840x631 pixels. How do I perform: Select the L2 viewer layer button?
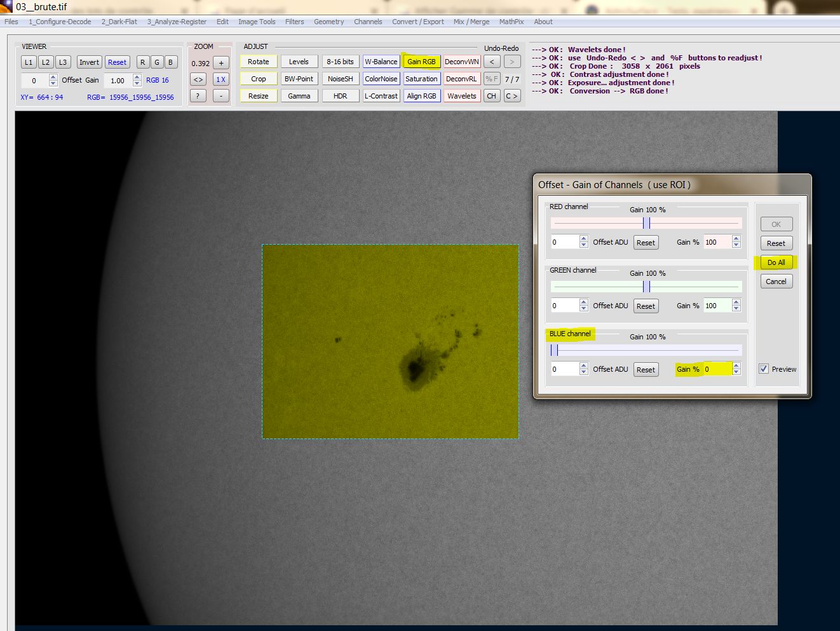[x=46, y=62]
